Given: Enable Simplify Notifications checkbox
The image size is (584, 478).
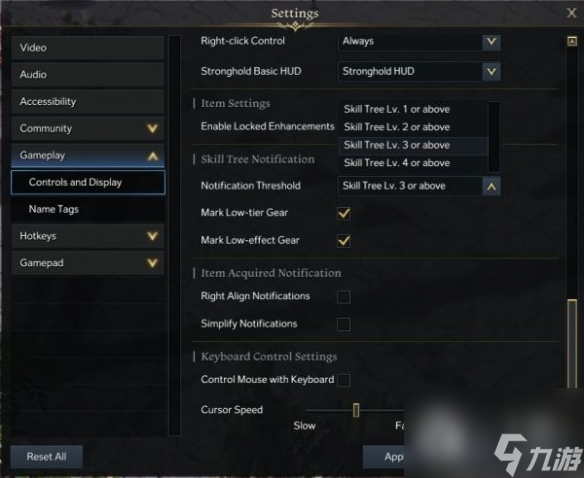Looking at the screenshot, I should pyautogui.click(x=343, y=324).
